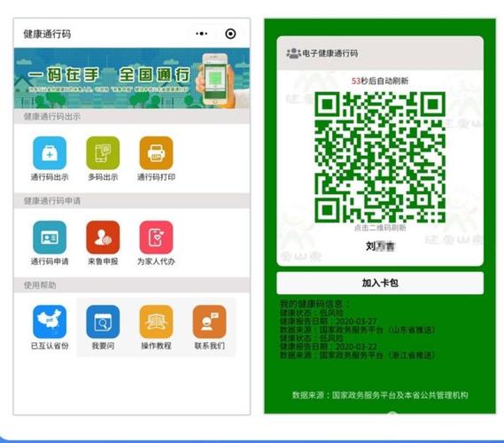Click the 53秒后自动刷新 countdown text
The height and width of the screenshot is (443, 504).
380,81
